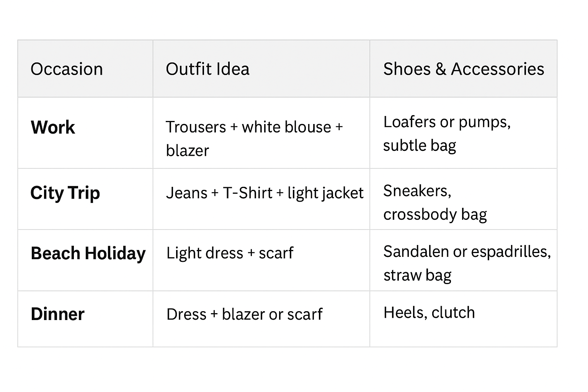Select the Beach Holiday row label

click(88, 253)
